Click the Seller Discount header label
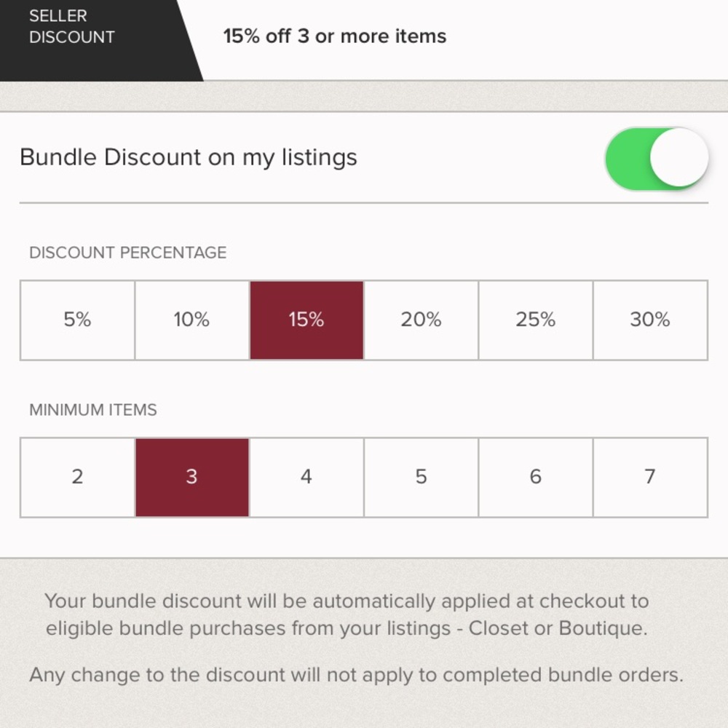The image size is (728, 728). tap(72, 27)
